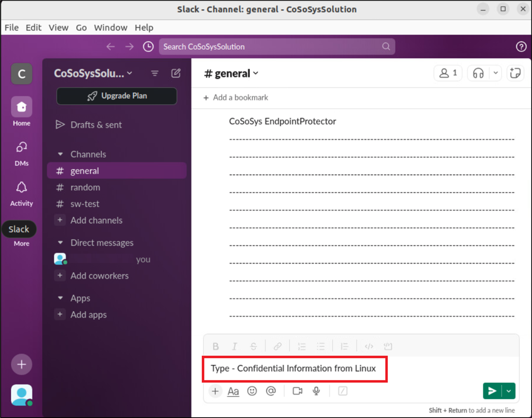Select the sw-test channel

[x=85, y=204]
